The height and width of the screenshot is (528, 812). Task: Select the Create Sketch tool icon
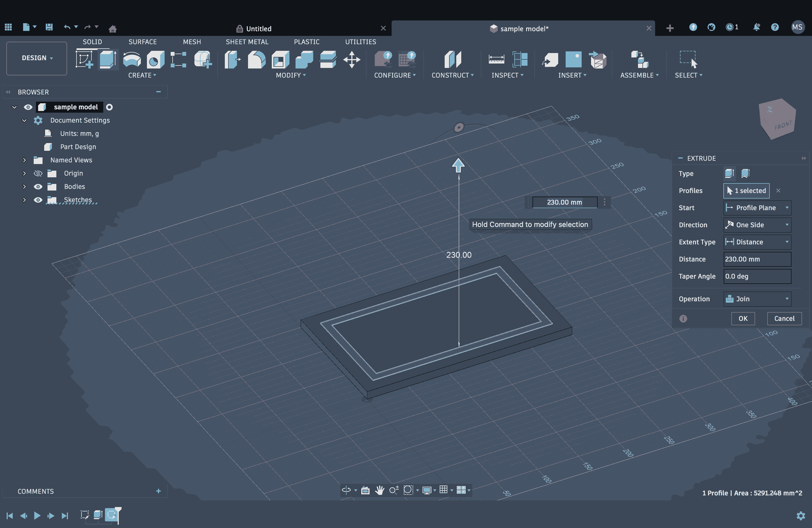pyautogui.click(x=84, y=59)
